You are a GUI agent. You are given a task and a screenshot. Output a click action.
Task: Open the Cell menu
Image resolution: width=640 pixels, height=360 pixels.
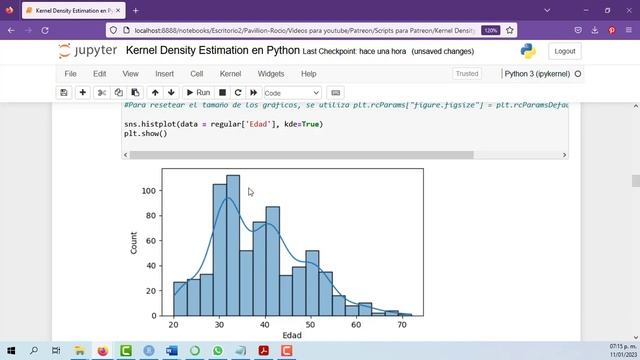(x=197, y=74)
